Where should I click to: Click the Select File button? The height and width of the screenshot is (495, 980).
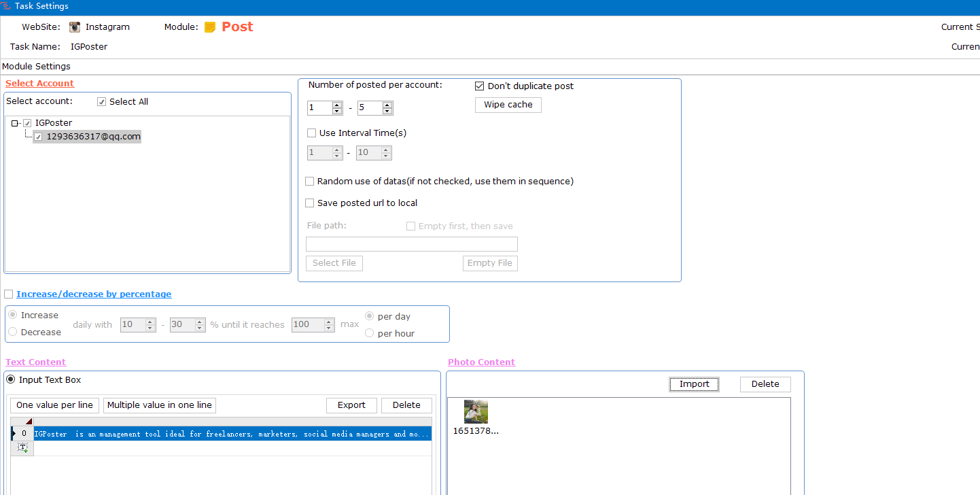[x=334, y=263]
